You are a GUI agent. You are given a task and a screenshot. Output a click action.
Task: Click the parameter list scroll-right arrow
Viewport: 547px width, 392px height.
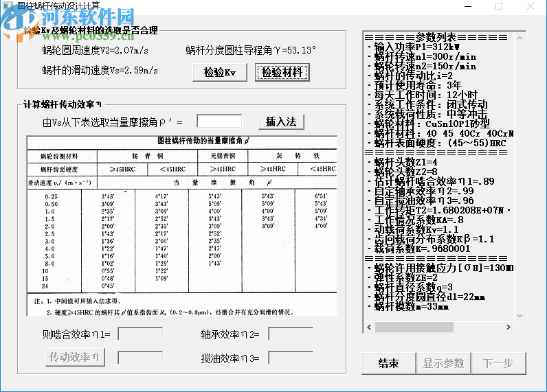pos(509,327)
